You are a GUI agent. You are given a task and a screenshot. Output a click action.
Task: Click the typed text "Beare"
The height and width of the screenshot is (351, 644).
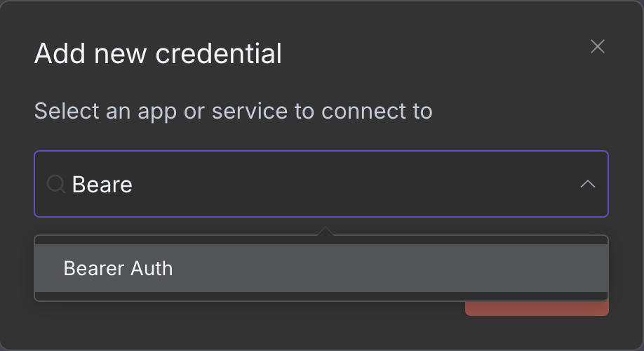point(102,185)
